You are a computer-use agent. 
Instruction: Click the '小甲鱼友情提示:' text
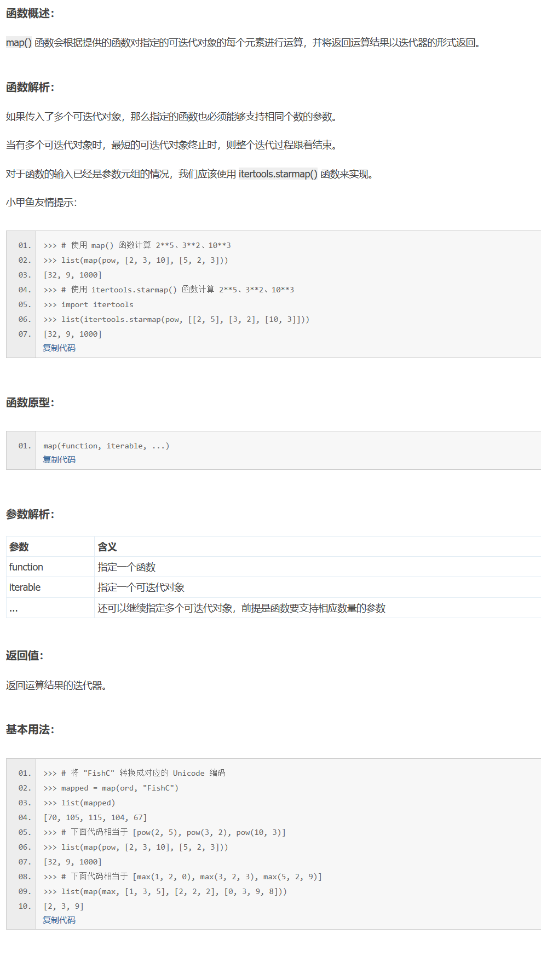[x=42, y=203]
